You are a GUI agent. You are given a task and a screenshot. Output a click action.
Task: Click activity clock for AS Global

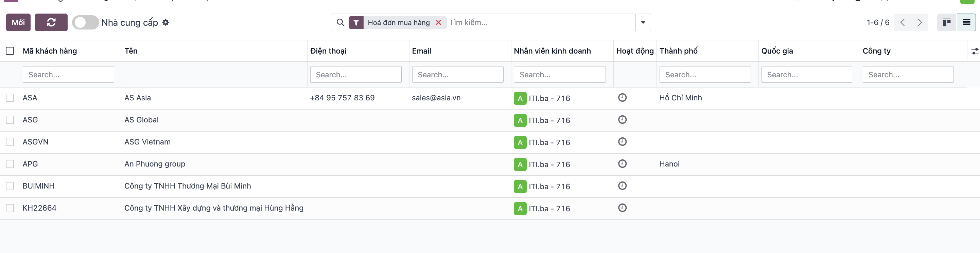click(x=623, y=120)
